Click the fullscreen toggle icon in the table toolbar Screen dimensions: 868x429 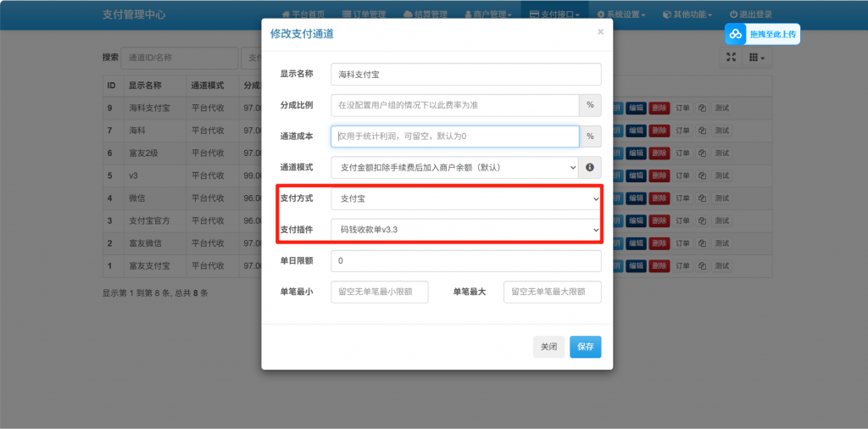pos(732,57)
